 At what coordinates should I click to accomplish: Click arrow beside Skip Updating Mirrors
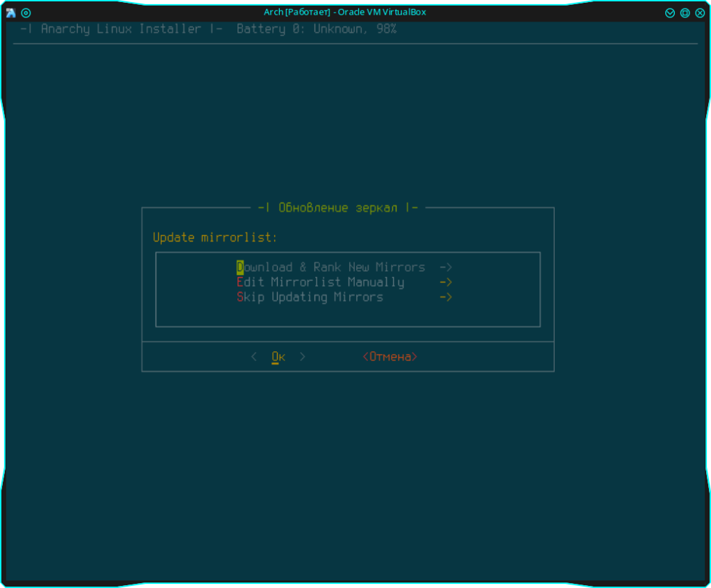pos(446,297)
